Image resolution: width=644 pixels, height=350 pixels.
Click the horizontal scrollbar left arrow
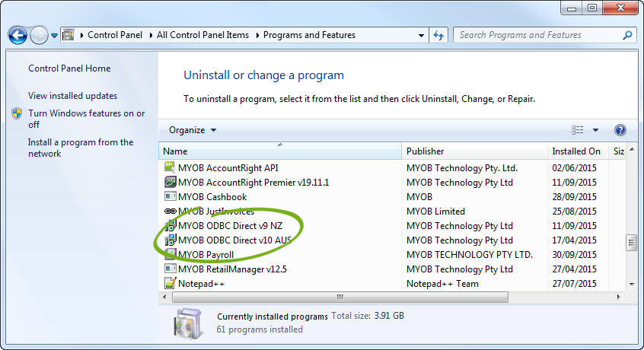tap(164, 297)
